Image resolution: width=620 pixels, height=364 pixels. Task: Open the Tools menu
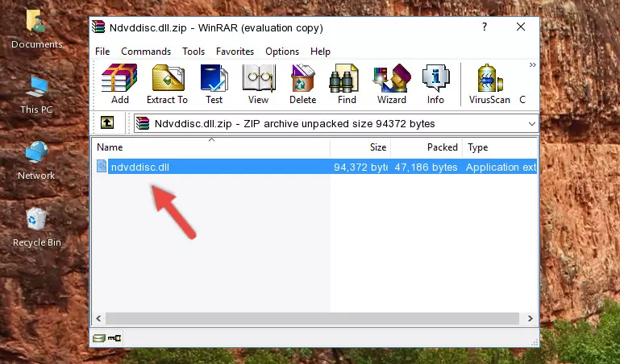pos(193,52)
